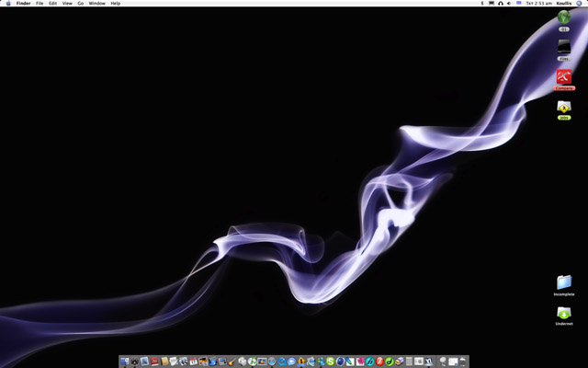The image size is (588, 368).
Task: Launch Transmit truck icon in dock
Action: (x=400, y=362)
